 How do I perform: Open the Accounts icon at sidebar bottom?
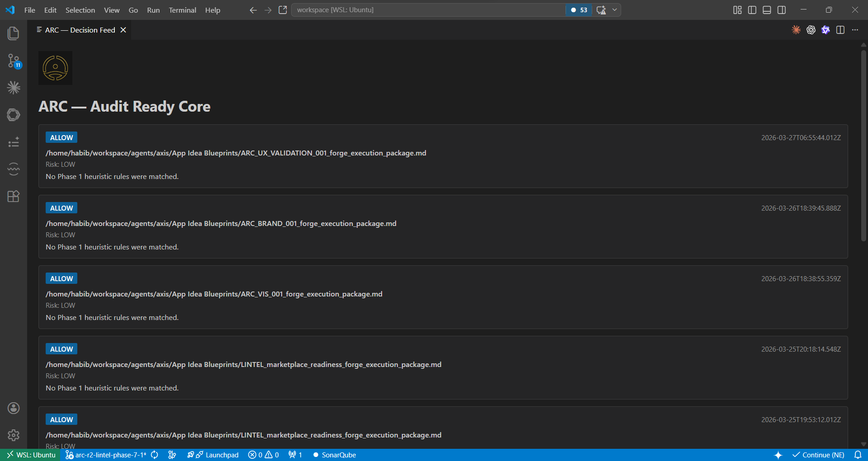13,408
